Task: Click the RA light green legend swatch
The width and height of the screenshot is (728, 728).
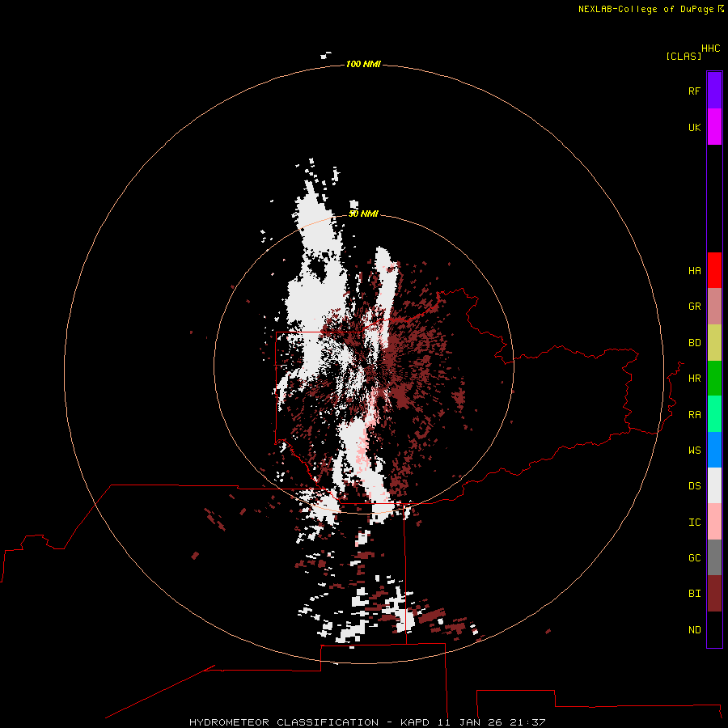Action: [714, 414]
